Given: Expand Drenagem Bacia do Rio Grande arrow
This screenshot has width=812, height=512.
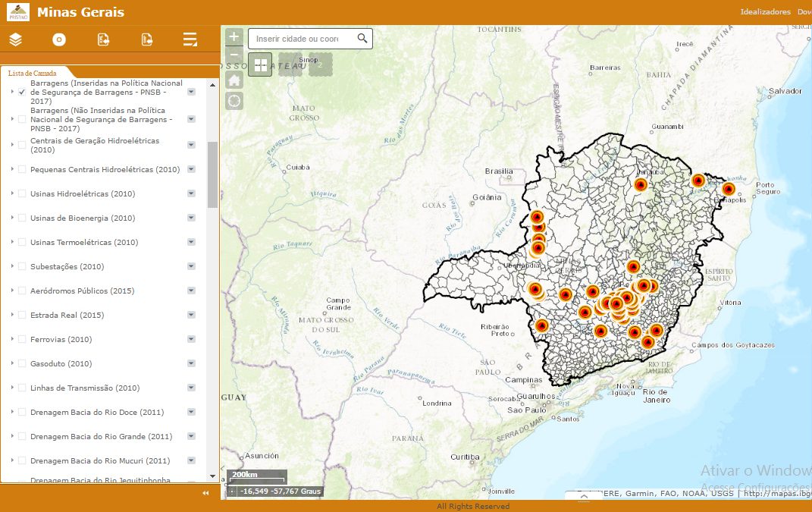Looking at the screenshot, I should [x=12, y=436].
